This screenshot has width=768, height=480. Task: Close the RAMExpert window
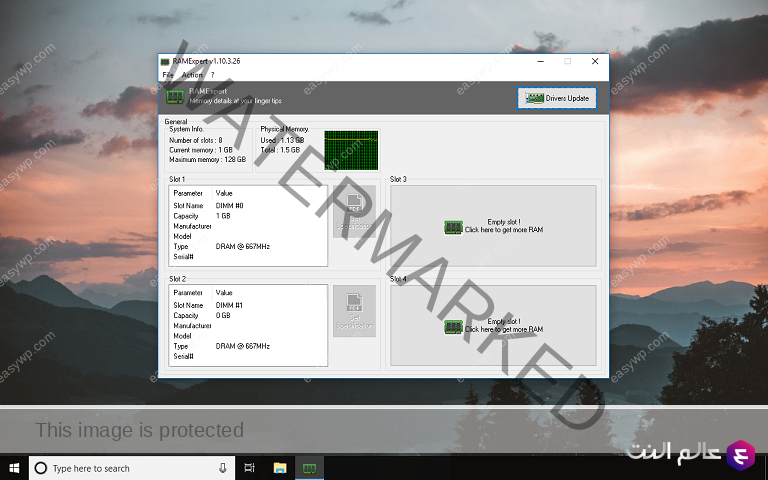point(595,61)
